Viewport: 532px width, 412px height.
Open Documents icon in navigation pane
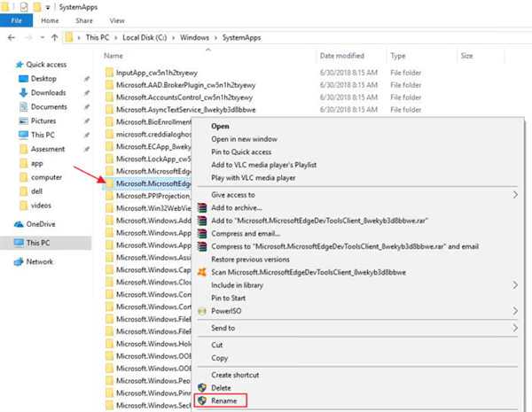click(x=23, y=107)
